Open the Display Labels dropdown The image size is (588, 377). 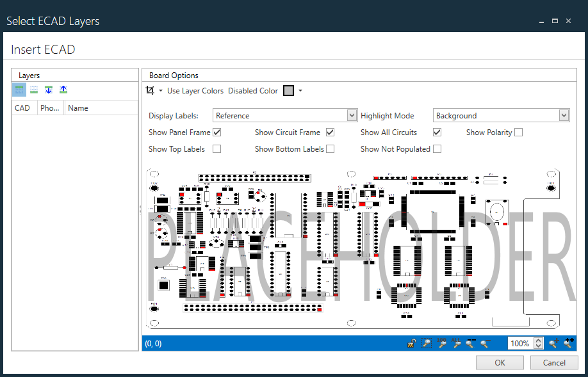point(352,115)
